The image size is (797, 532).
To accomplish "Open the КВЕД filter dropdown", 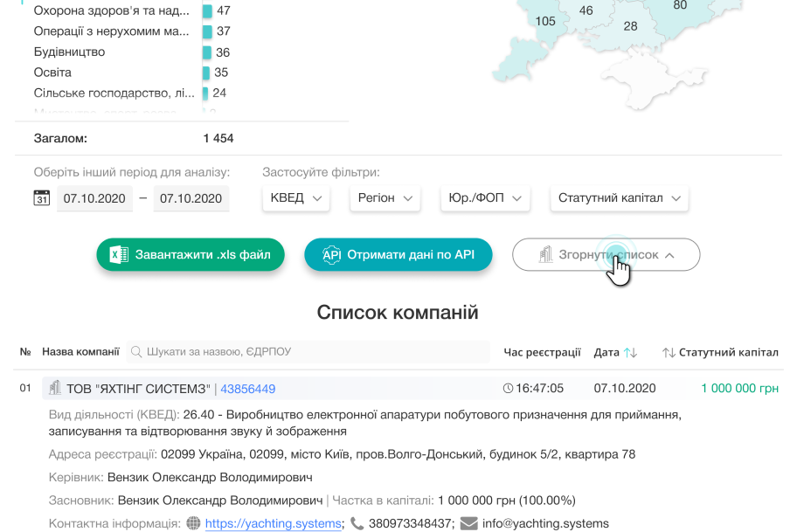I will 296,197.
